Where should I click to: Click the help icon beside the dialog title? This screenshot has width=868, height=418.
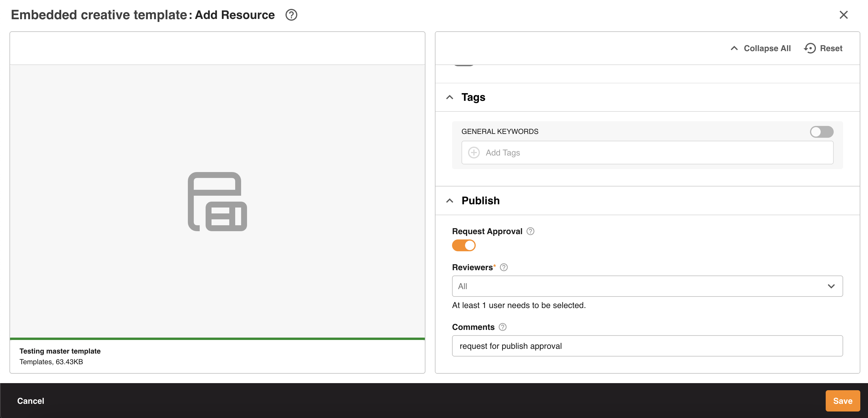coord(291,15)
